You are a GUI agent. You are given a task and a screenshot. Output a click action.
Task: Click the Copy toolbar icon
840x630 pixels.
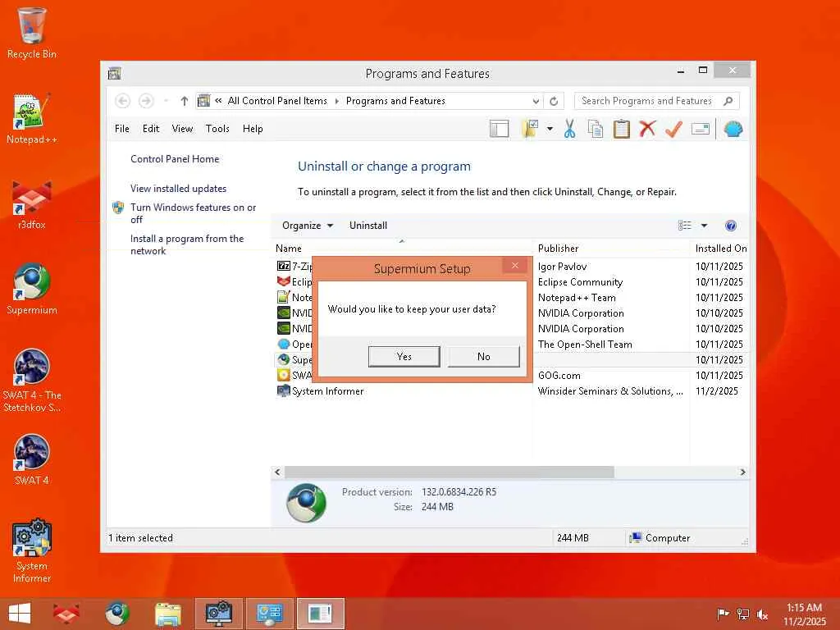click(596, 129)
